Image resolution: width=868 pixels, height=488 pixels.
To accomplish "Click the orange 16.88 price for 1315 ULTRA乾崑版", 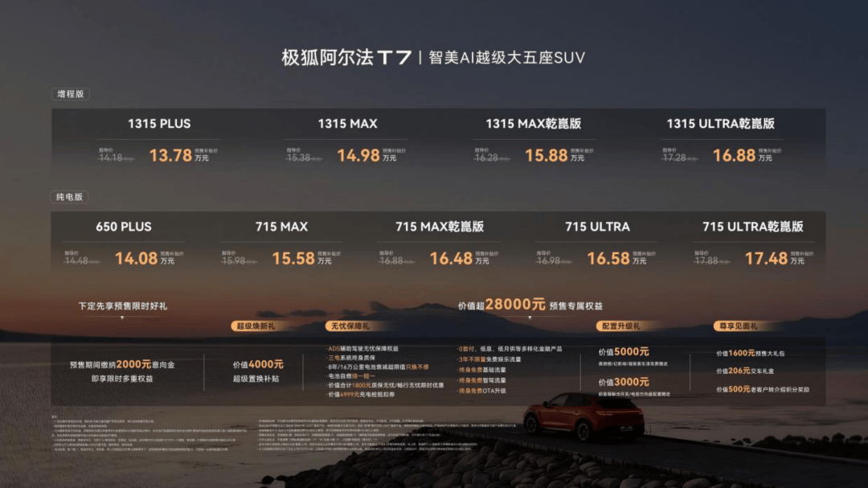I will 734,156.
